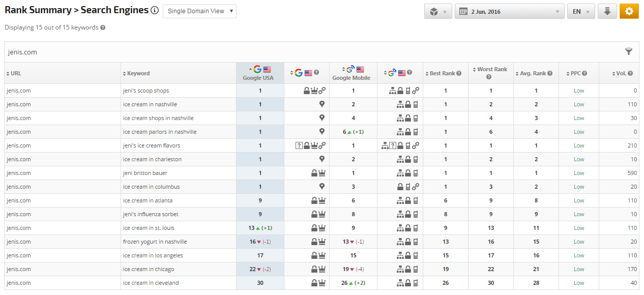Sort table by URL column

pyautogui.click(x=15, y=73)
